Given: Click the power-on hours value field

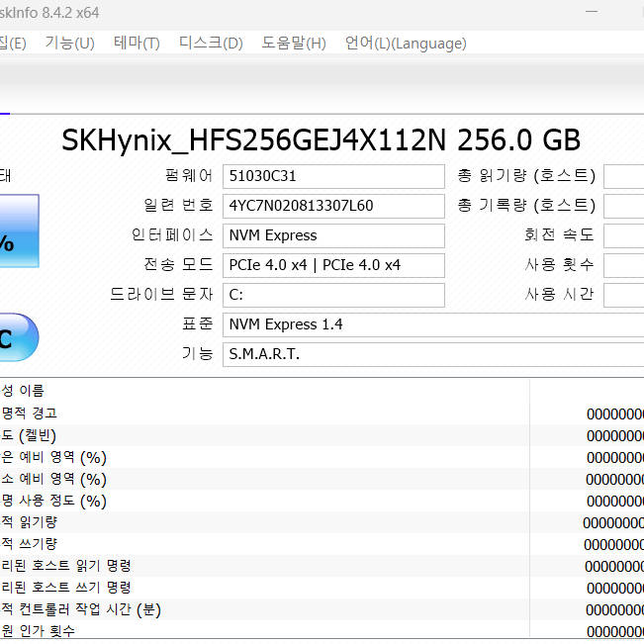Looking at the screenshot, I should click(624, 295).
